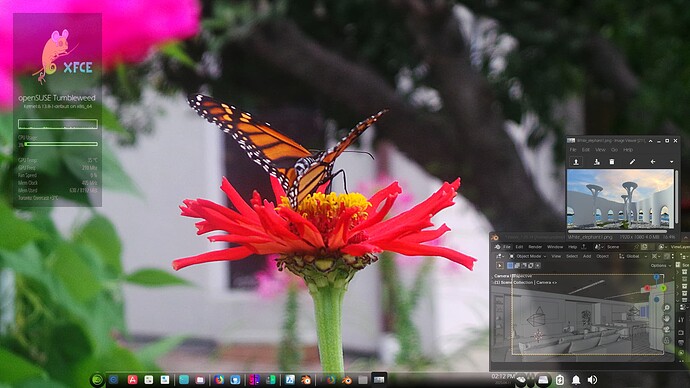Viewport: 690px width, 388px height.
Task: Choose the extend selection mode icon
Action: 517,265
